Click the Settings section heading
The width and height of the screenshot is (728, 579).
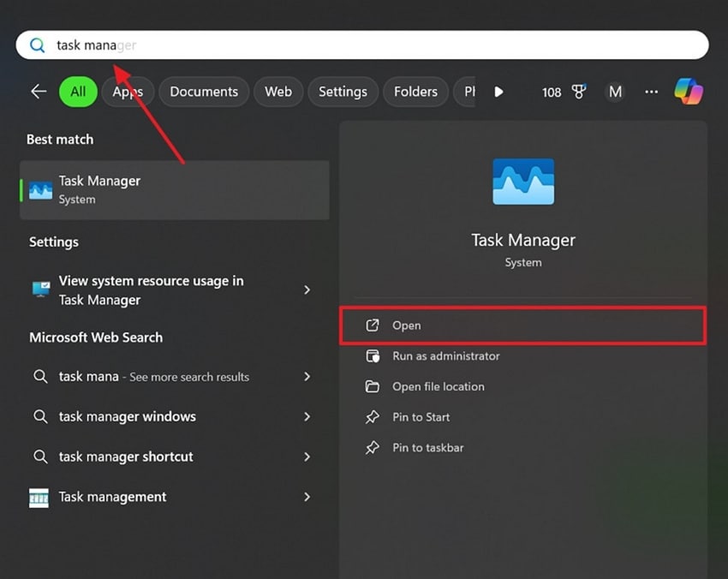54,242
